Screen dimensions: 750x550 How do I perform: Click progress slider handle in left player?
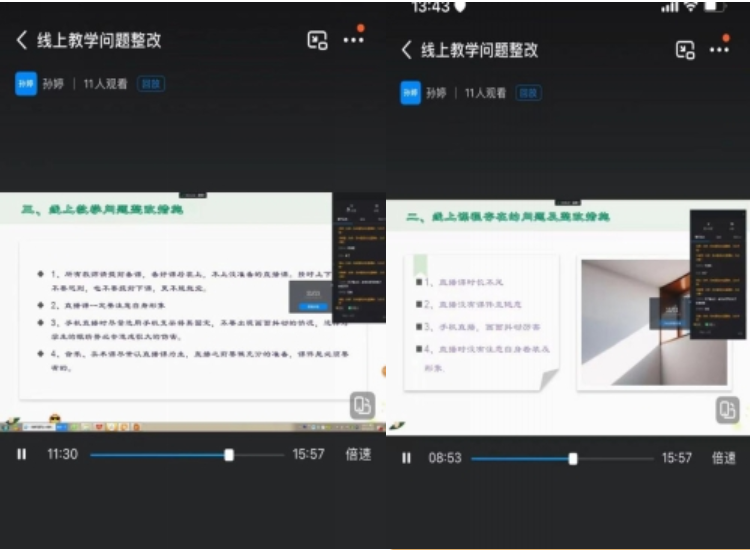click(229, 455)
